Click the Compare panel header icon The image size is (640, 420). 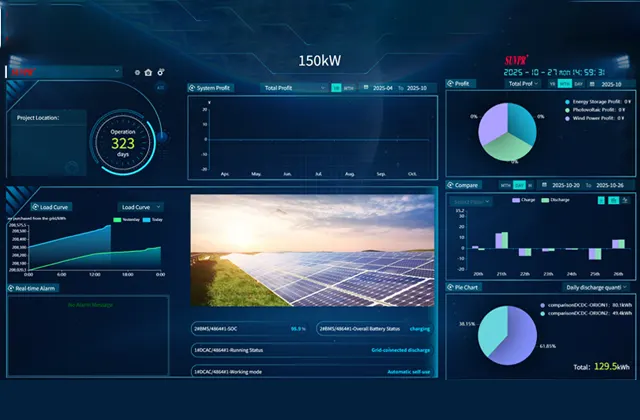(450, 185)
